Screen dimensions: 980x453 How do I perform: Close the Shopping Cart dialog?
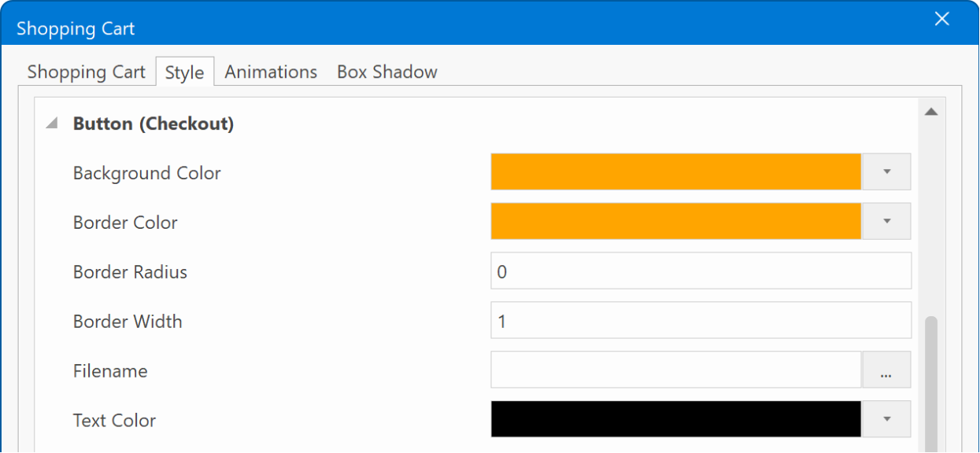pyautogui.click(x=941, y=19)
